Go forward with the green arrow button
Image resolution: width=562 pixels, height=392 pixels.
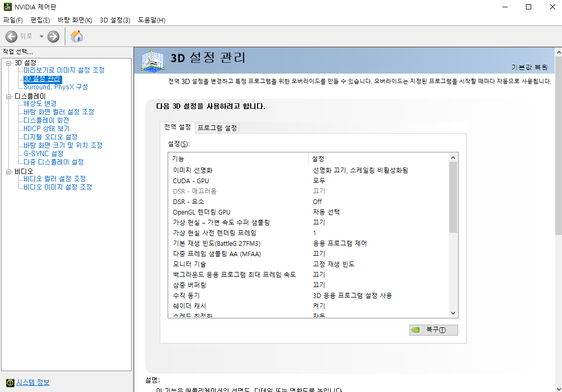coord(53,36)
